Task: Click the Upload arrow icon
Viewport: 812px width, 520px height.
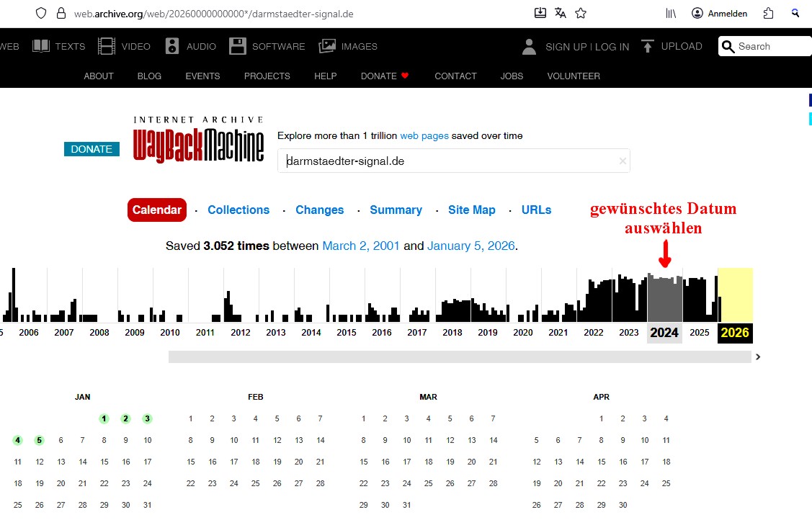Action: click(647, 46)
